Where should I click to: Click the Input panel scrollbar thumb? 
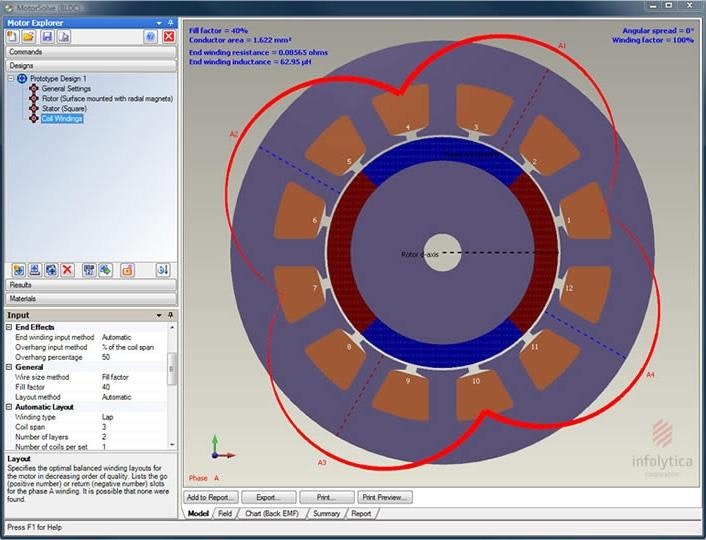pos(172,369)
